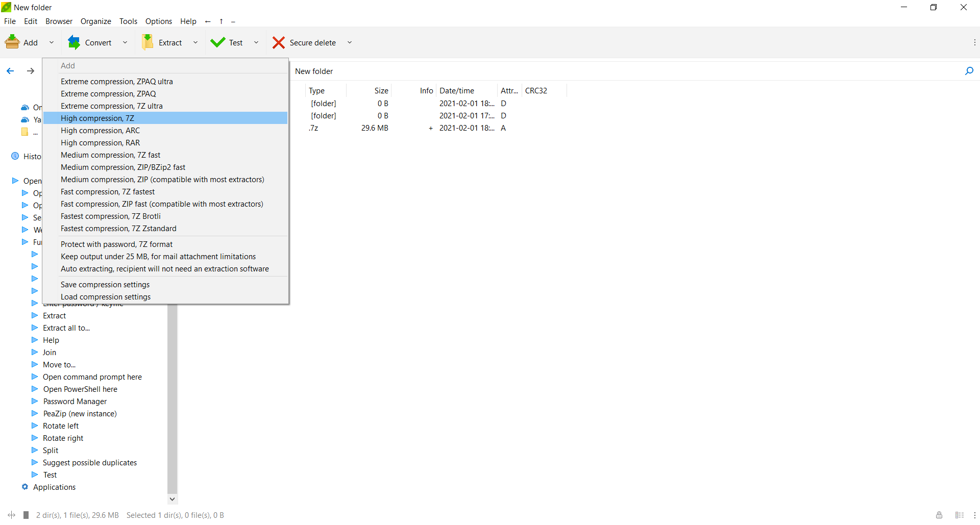The height and width of the screenshot is (525, 980).
Task: Sort the file list by Size column
Action: (381, 91)
